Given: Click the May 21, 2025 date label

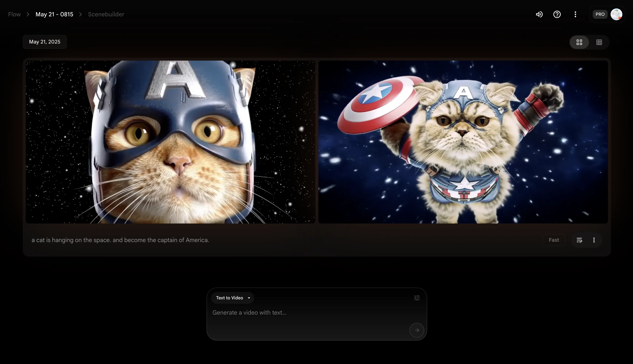Looking at the screenshot, I should point(44,42).
